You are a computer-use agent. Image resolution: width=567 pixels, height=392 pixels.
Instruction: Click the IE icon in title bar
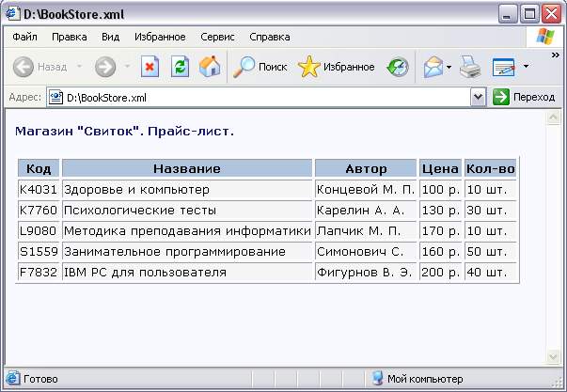click(x=12, y=14)
